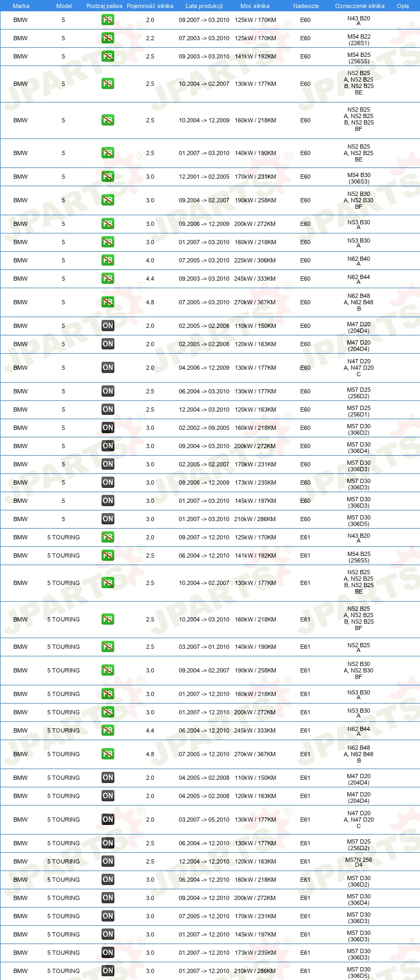Select the M57N 256 D4 engine code cell
The height and width of the screenshot is (980, 420).
pyautogui.click(x=359, y=862)
